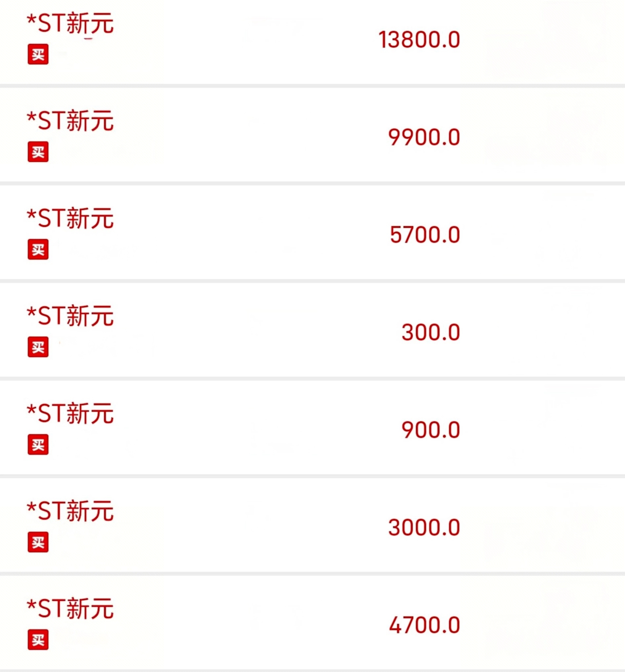Image resolution: width=625 pixels, height=672 pixels.
Task: Click the 买 badge in the 13800.0 row
Action: click(38, 54)
